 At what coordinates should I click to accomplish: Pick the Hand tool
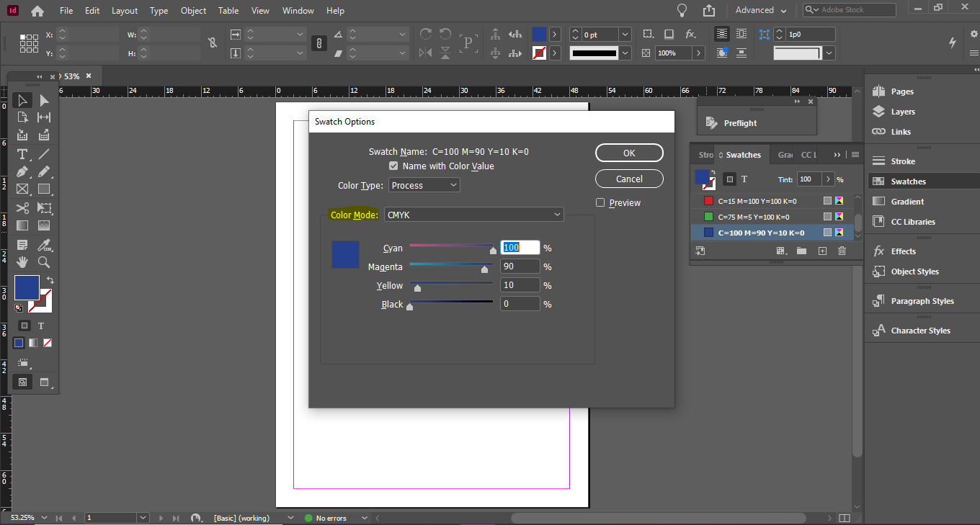pos(22,262)
